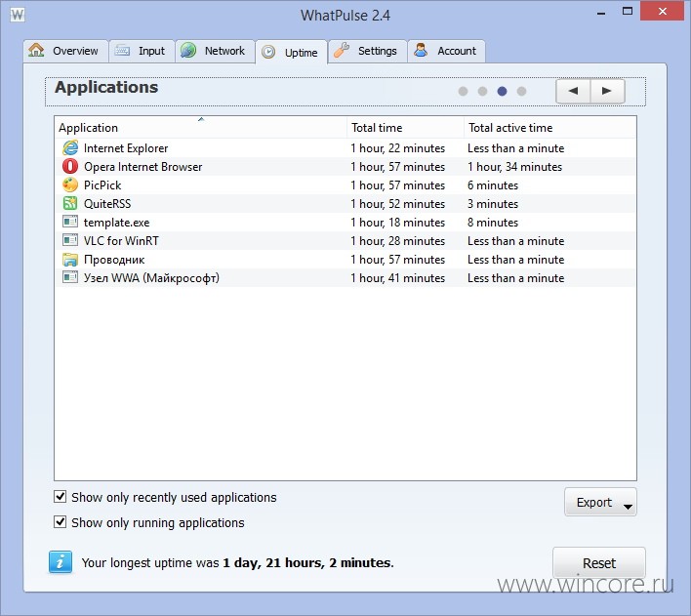Screen dimensions: 691x616
Task: Select the first page indicator dot
Action: tap(463, 91)
